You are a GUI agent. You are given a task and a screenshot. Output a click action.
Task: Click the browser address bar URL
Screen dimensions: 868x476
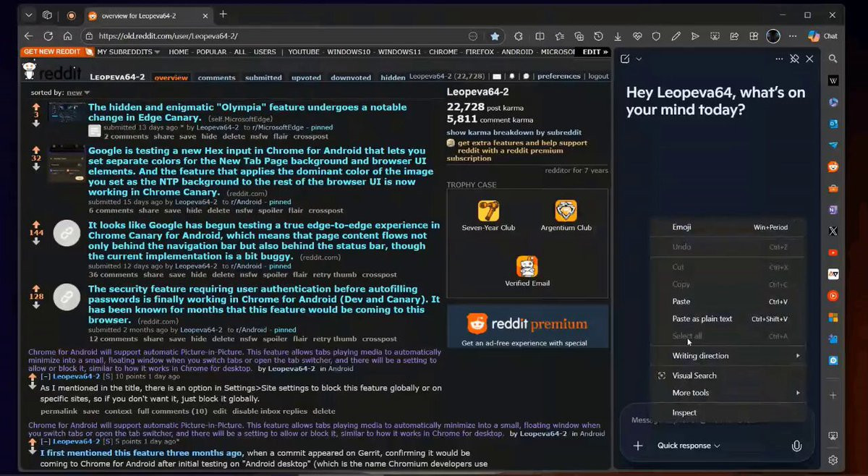pyautogui.click(x=169, y=36)
